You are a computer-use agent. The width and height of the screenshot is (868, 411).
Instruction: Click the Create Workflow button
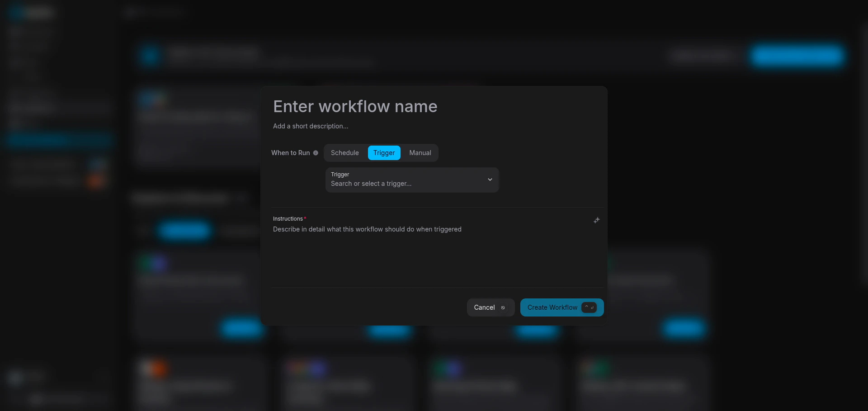click(552, 307)
